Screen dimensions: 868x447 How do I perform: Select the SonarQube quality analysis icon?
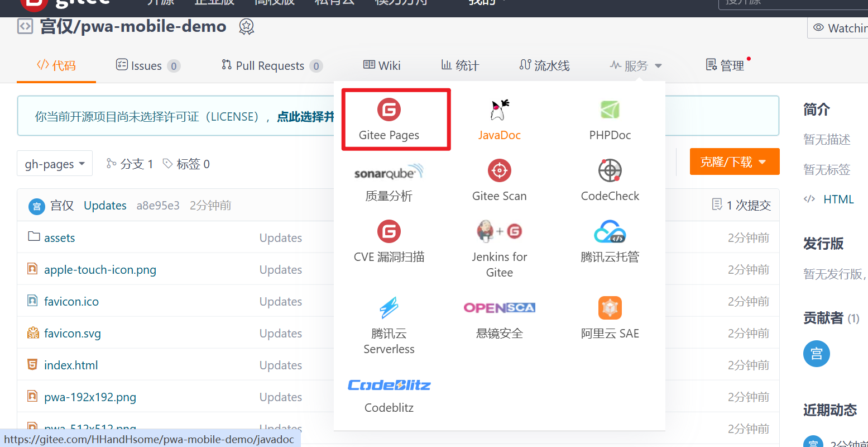click(389, 172)
